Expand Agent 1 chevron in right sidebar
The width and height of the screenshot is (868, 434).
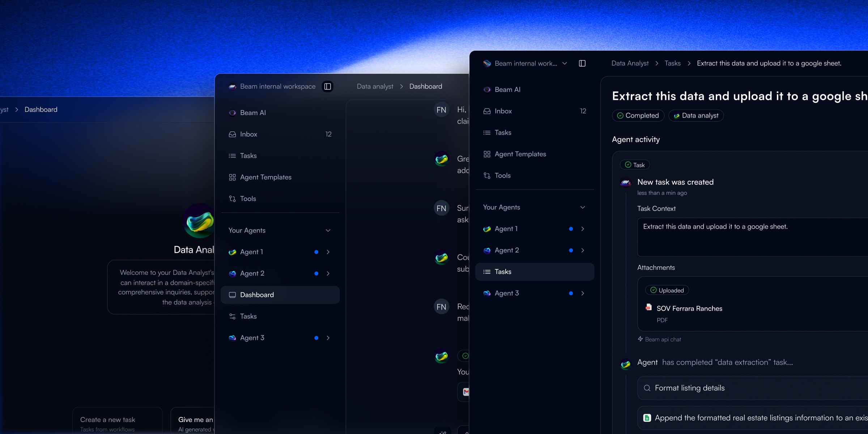pos(583,229)
